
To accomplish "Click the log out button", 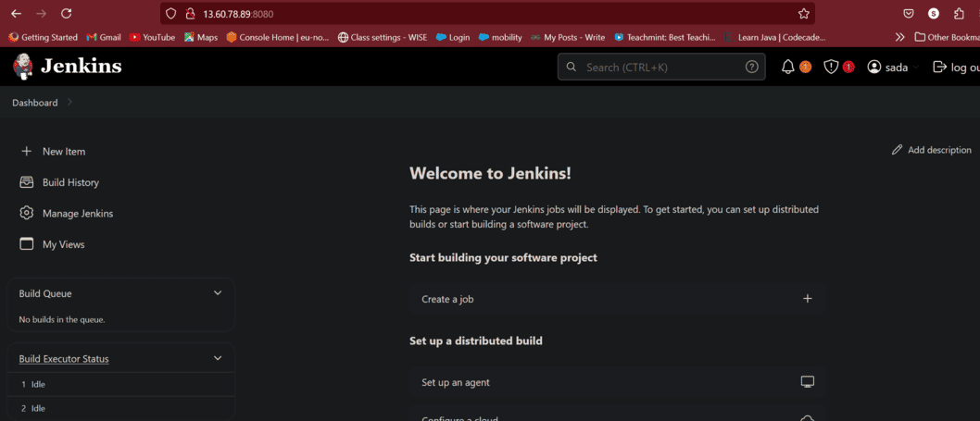I will [x=956, y=67].
